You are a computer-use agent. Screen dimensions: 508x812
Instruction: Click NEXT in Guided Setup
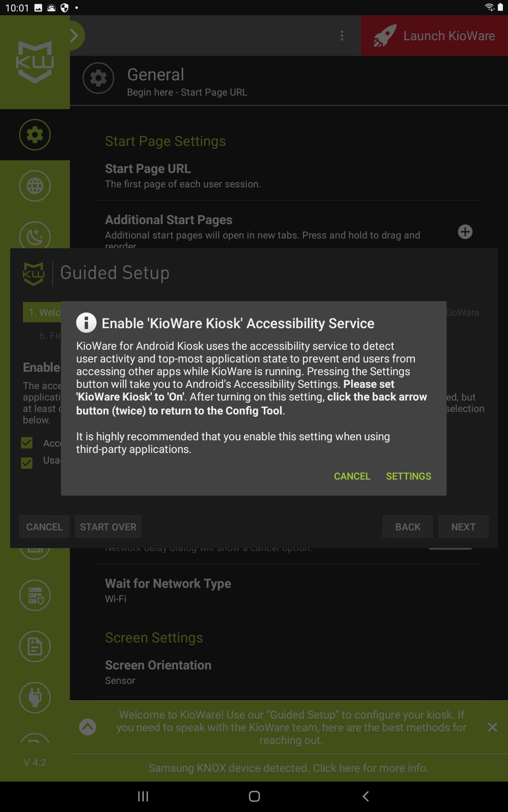point(463,527)
